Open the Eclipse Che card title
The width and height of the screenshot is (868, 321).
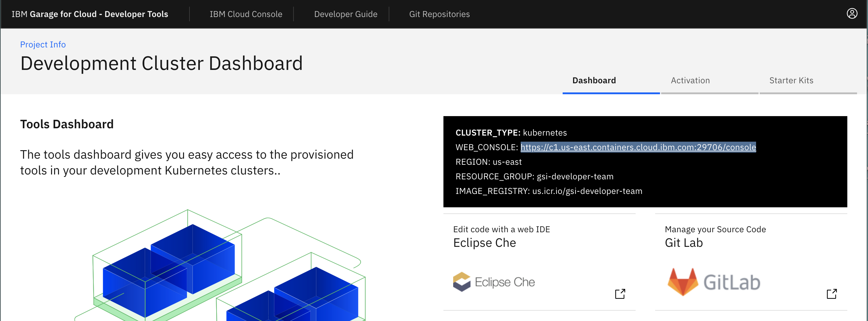click(484, 243)
